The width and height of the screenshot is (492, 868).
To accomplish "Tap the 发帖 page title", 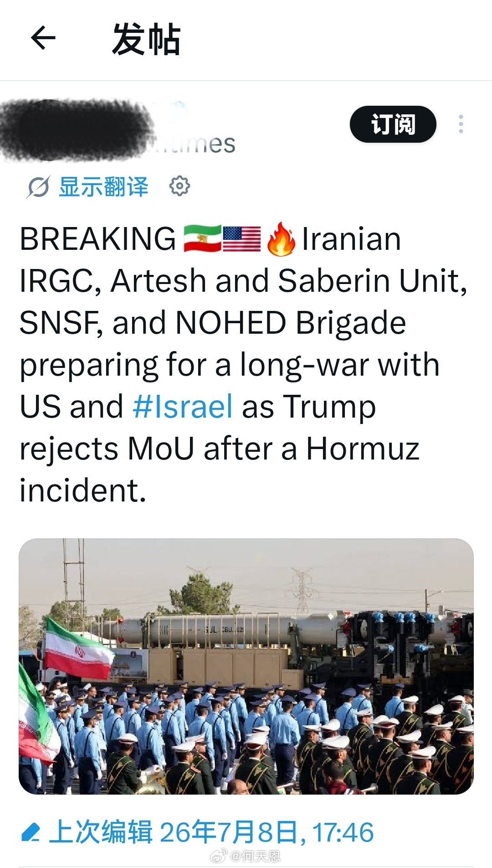I will pyautogui.click(x=146, y=39).
